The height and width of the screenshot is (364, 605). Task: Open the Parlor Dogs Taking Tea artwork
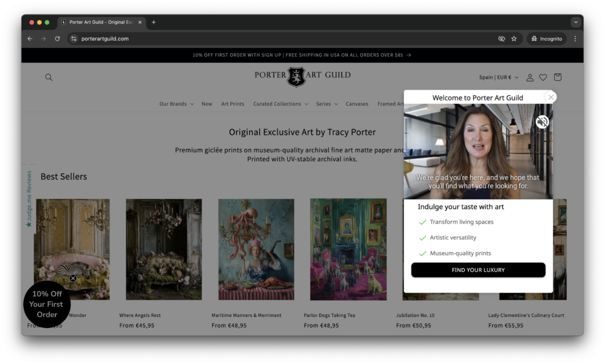point(348,249)
